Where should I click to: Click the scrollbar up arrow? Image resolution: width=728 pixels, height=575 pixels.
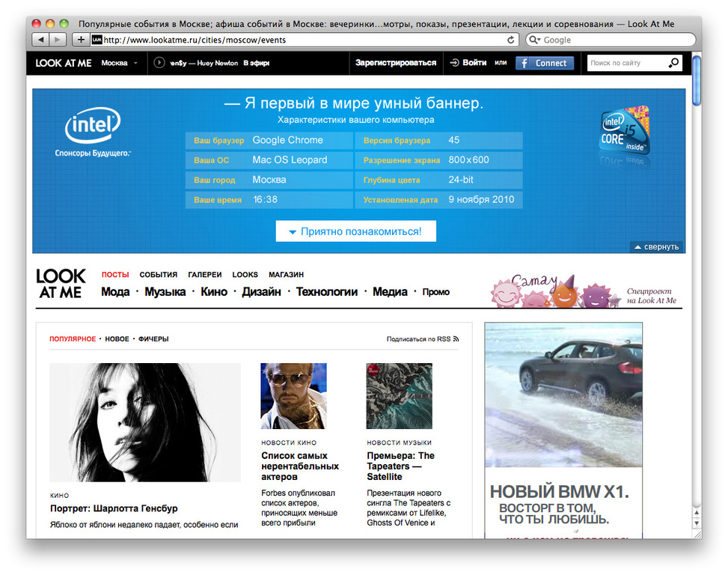[x=697, y=513]
